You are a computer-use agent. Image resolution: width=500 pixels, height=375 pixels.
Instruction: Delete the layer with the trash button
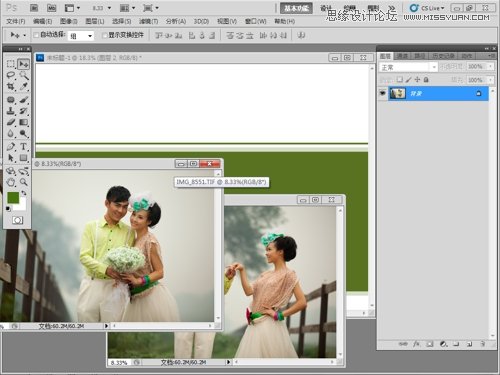(x=483, y=344)
